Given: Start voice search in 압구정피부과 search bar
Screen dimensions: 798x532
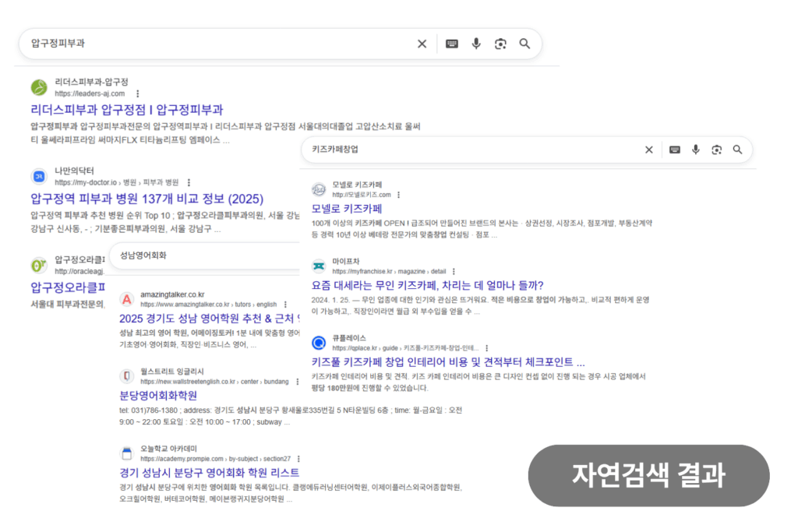Looking at the screenshot, I should click(476, 44).
